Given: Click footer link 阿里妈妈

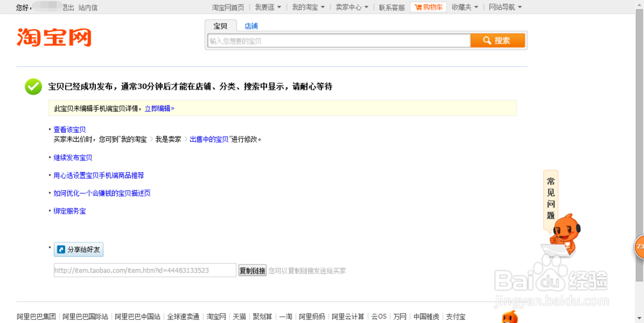Looking at the screenshot, I should click(x=312, y=317).
